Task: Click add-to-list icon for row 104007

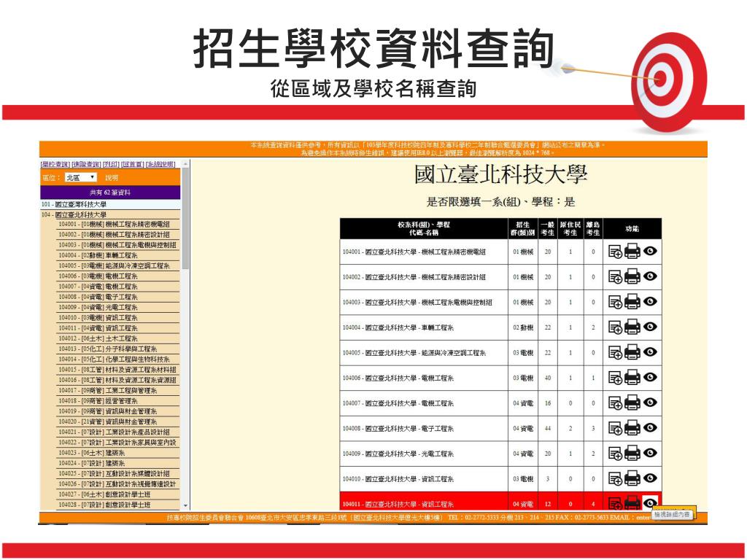Action: coord(616,402)
